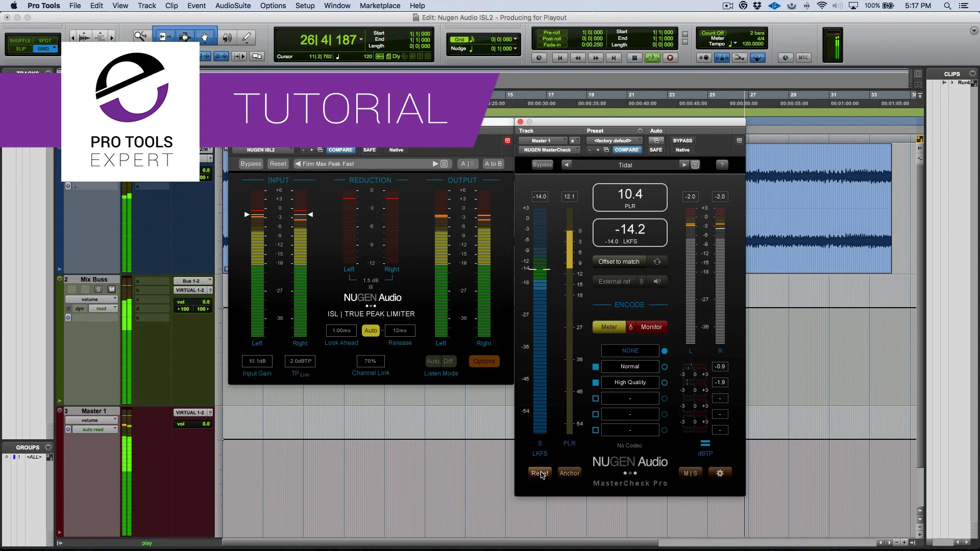This screenshot has height=551, width=980.
Task: Mute the Mix Buss track
Action: tap(112, 289)
